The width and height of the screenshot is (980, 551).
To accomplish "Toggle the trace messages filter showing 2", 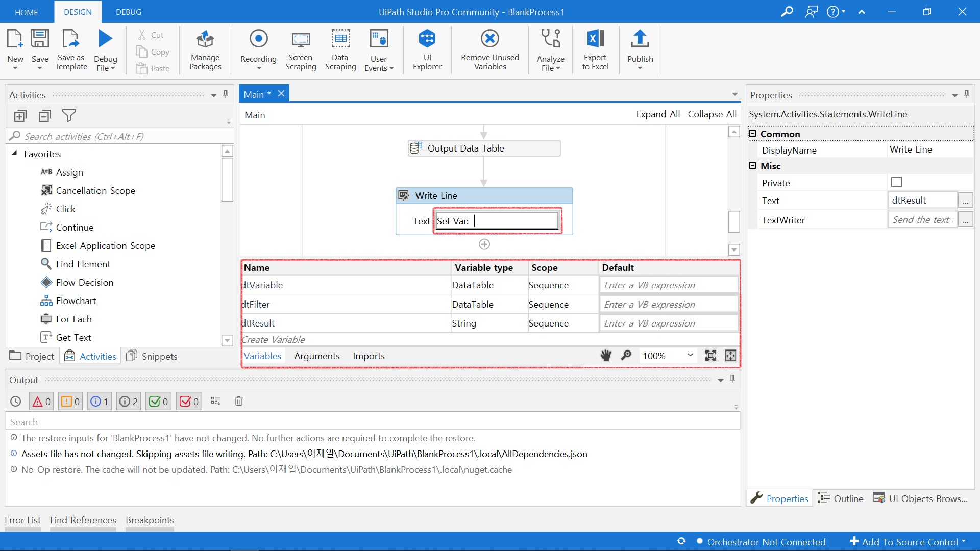I will 129,402.
